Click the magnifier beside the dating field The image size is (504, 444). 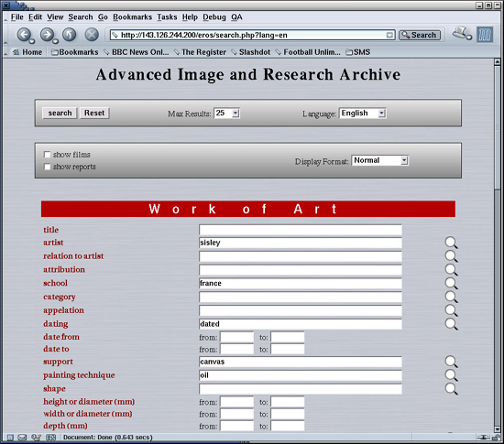coord(451,324)
